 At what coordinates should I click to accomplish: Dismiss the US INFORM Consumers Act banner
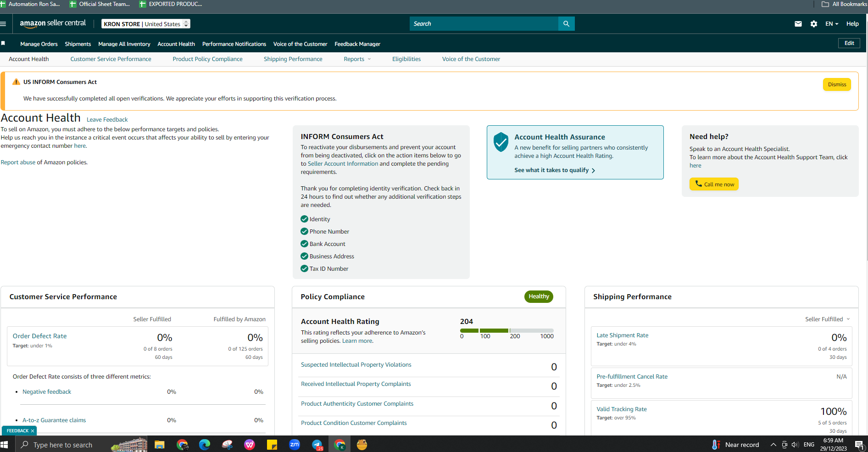(837, 84)
